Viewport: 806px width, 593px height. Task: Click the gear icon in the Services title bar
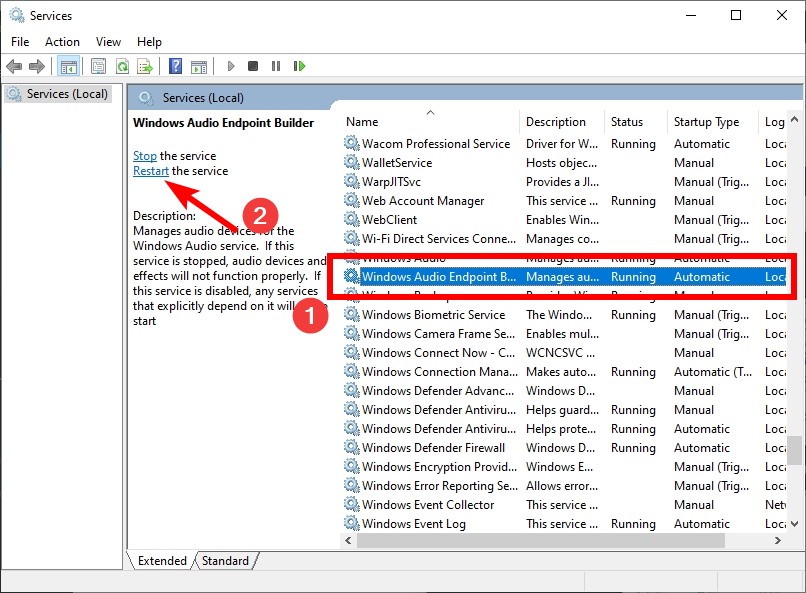pyautogui.click(x=17, y=15)
